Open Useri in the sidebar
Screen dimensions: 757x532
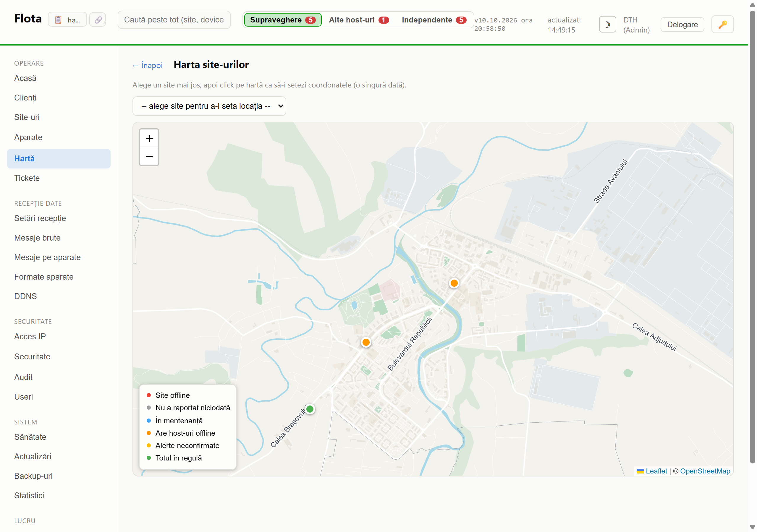pos(59,397)
